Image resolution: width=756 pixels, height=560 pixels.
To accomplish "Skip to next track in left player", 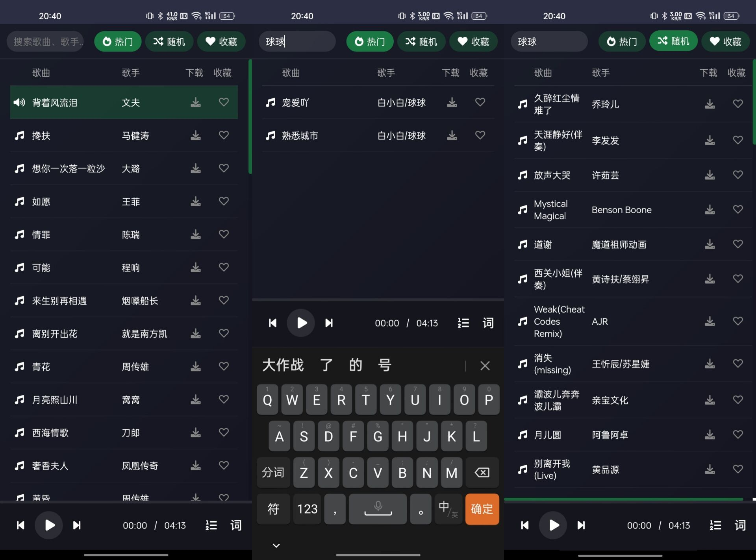I will 77,525.
